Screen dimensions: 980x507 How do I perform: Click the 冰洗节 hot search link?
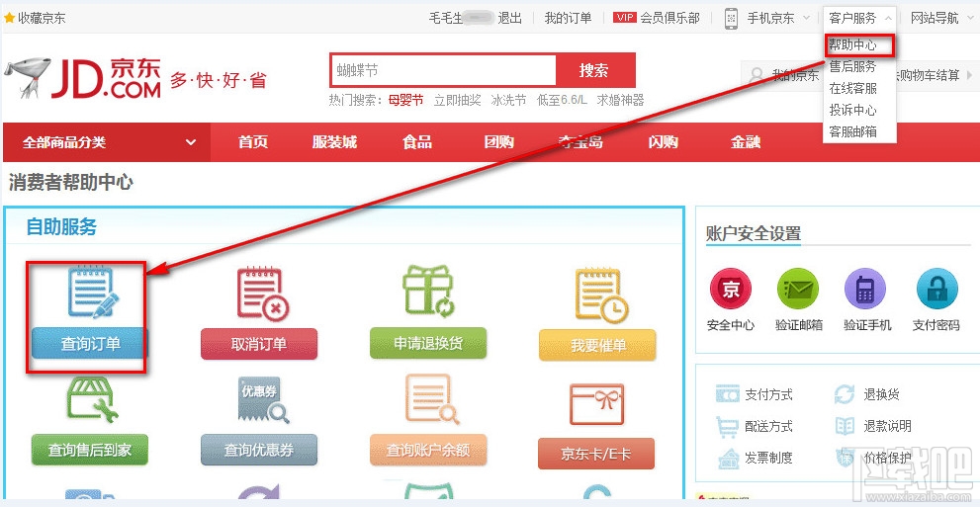click(508, 101)
